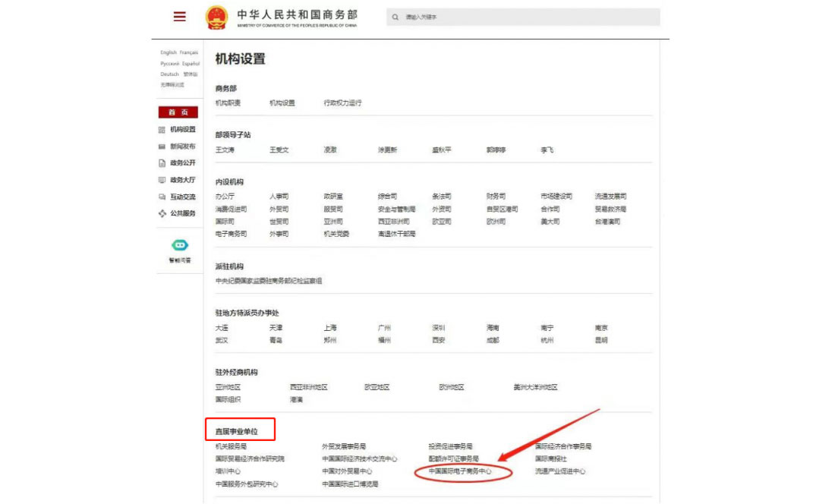Open the 贸易救济局 link
The width and height of the screenshot is (835, 504).
[x=611, y=209]
